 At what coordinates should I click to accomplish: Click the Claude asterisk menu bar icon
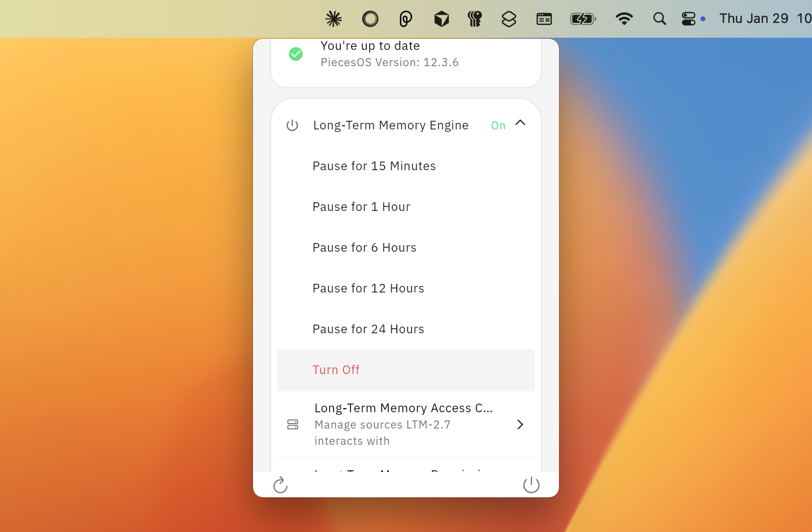click(x=334, y=19)
